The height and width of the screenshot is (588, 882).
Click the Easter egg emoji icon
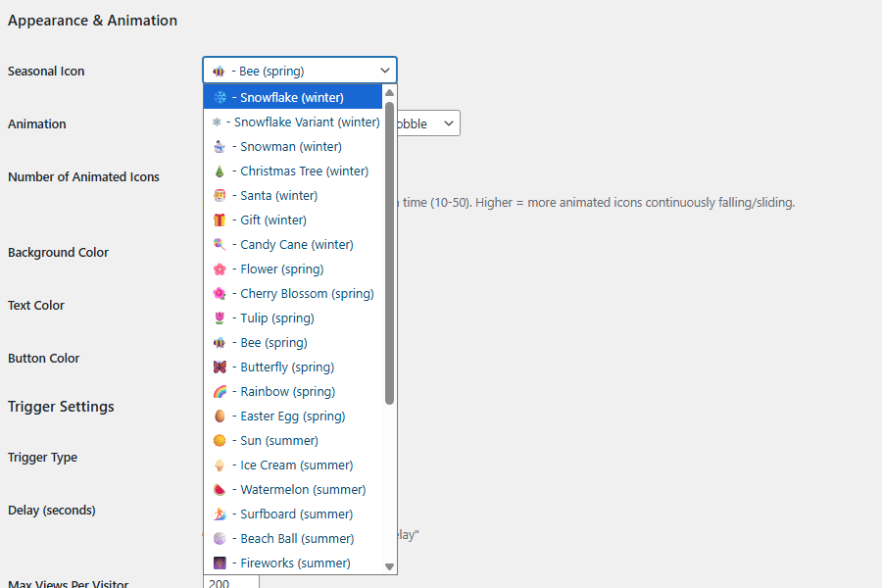(220, 416)
